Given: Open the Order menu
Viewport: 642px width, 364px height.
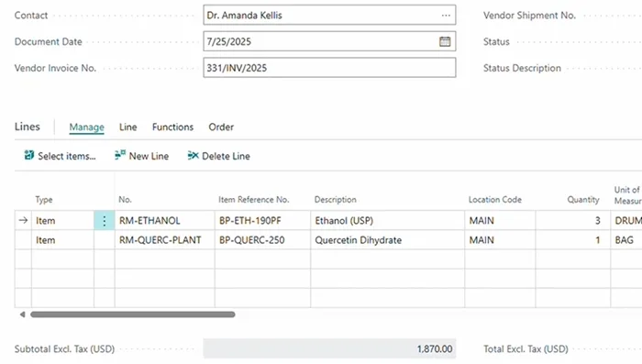Looking at the screenshot, I should point(221,127).
